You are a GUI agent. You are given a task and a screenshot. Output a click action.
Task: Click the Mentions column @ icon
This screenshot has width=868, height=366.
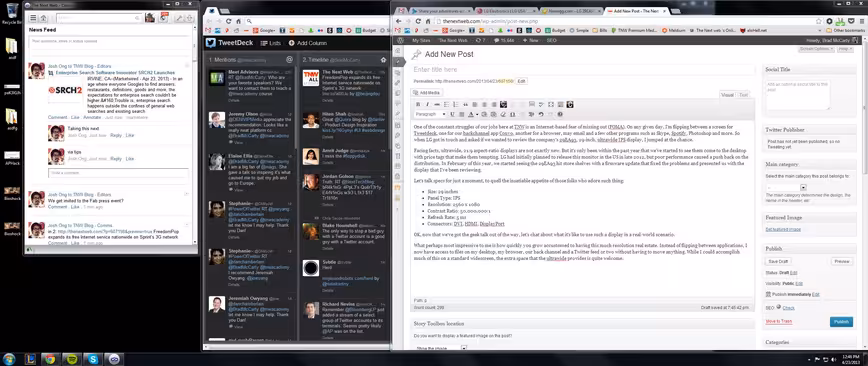pyautogui.click(x=290, y=59)
